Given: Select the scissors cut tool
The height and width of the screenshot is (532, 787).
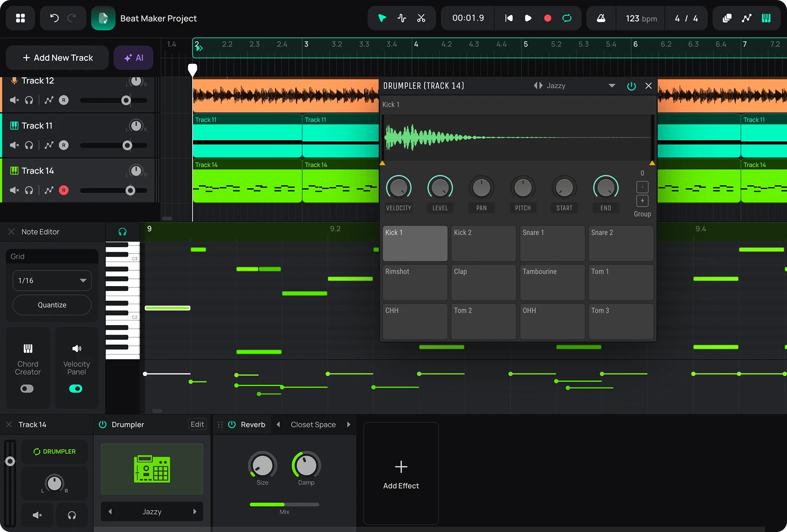Looking at the screenshot, I should tap(421, 18).
